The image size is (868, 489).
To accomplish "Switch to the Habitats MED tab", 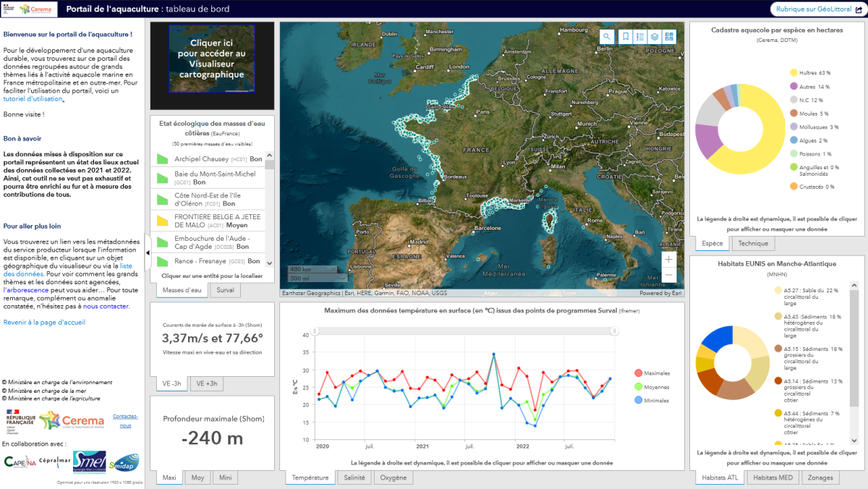I will (774, 477).
